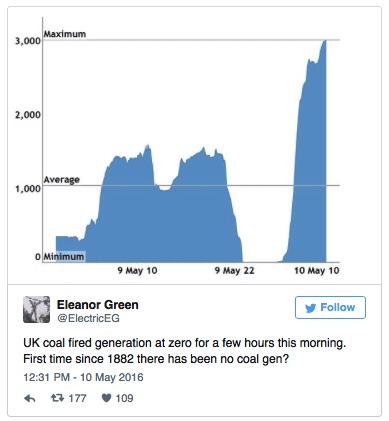389x421 pixels.
Task: Click the Maximum line label on chart
Action: coord(65,34)
